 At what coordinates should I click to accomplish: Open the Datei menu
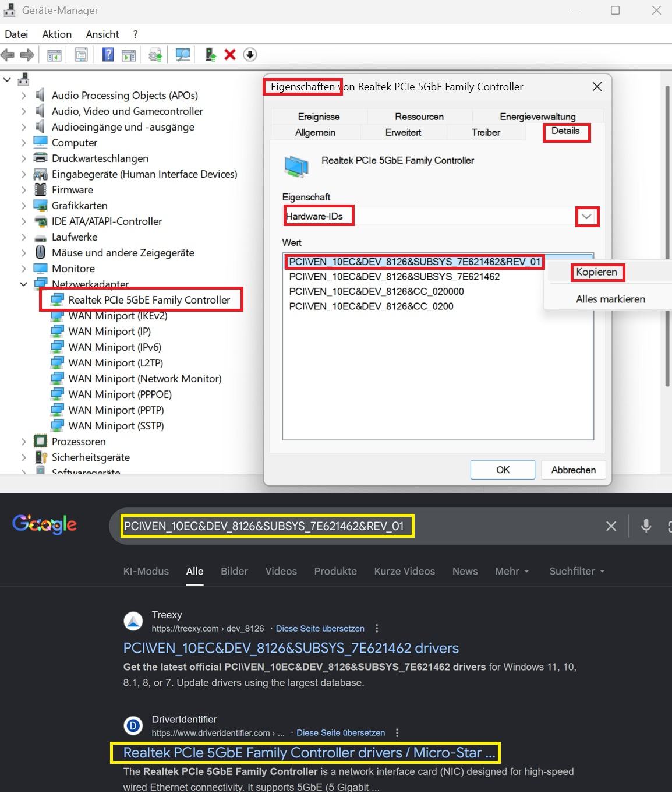click(16, 34)
